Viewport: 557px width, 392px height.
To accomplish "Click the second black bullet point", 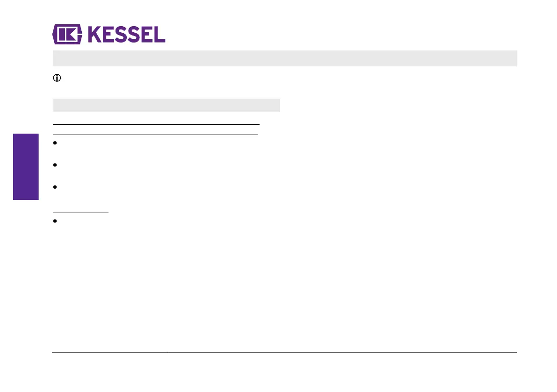I will pos(55,165).
